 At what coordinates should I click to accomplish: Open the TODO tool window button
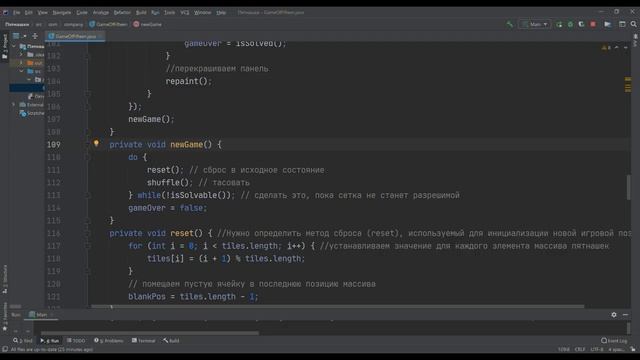tap(76, 340)
